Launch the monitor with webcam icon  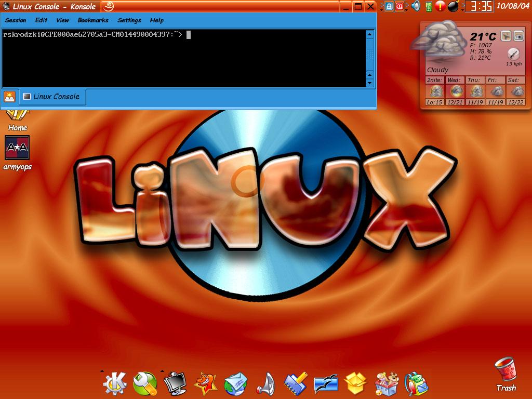pos(175,383)
